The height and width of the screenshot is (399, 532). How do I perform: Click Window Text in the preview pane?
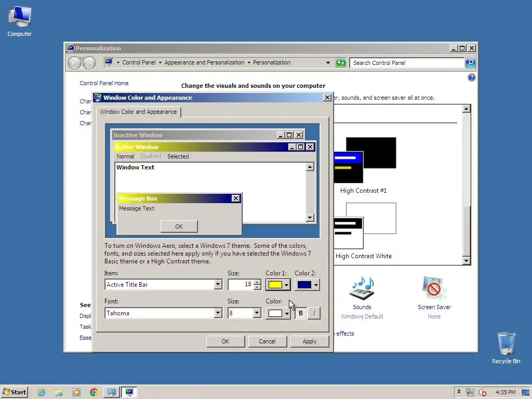[x=136, y=167]
